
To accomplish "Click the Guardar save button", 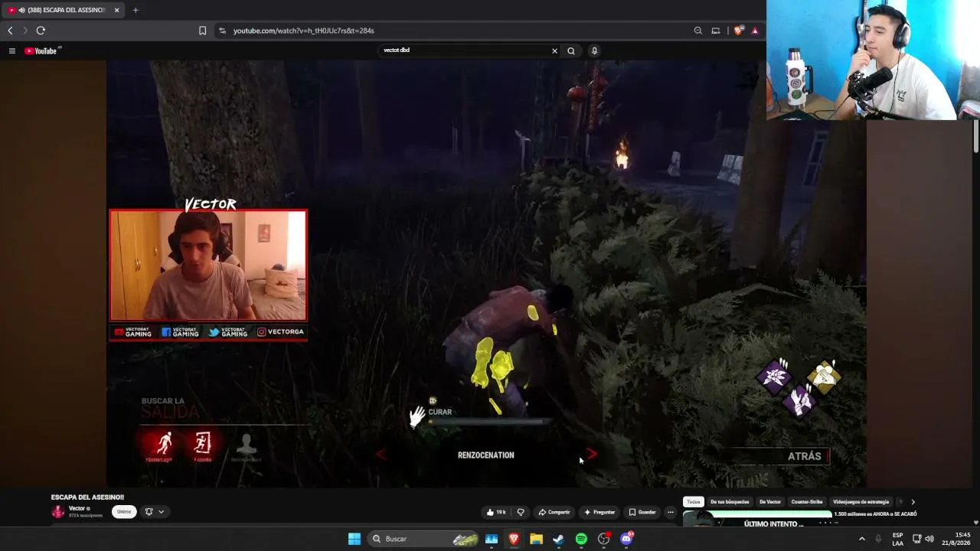I will 642,512.
